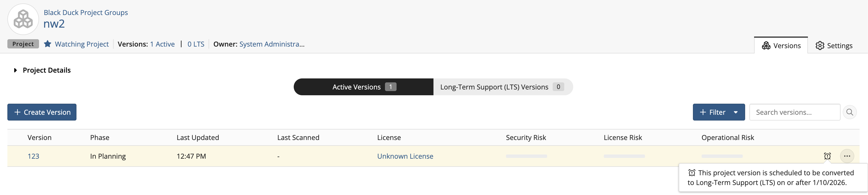Switch to Long-Term Support (LTS) Versions

502,87
